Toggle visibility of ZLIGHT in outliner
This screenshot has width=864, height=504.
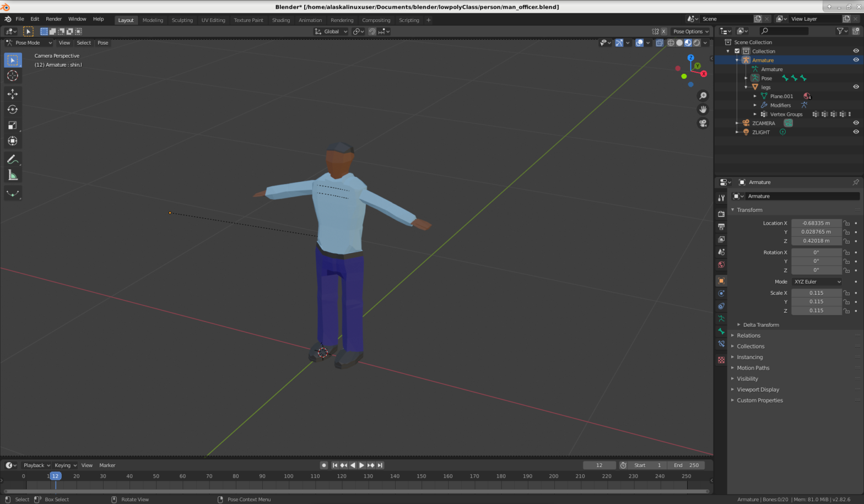point(856,132)
